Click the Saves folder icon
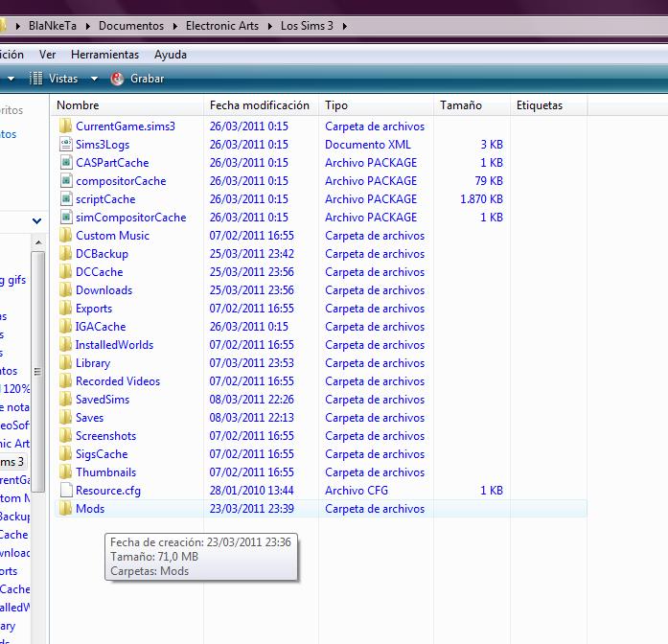 (x=64, y=418)
